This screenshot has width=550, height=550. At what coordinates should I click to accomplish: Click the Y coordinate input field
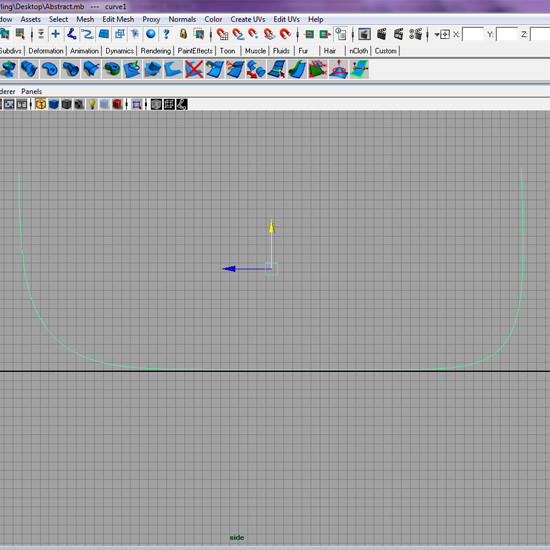tap(507, 34)
